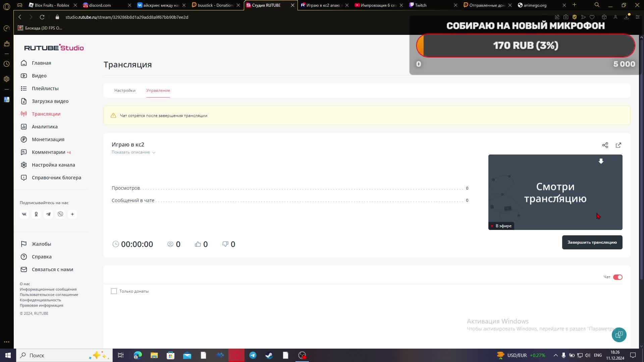Image resolution: width=644 pixels, height=362 pixels.
Task: Enable the Только донаты checkbox
Action: pyautogui.click(x=114, y=291)
